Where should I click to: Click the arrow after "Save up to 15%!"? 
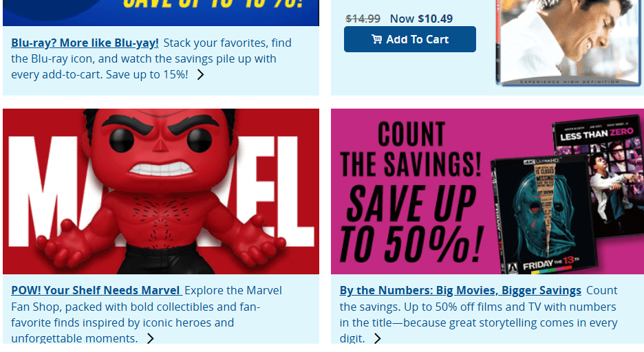[x=200, y=75]
